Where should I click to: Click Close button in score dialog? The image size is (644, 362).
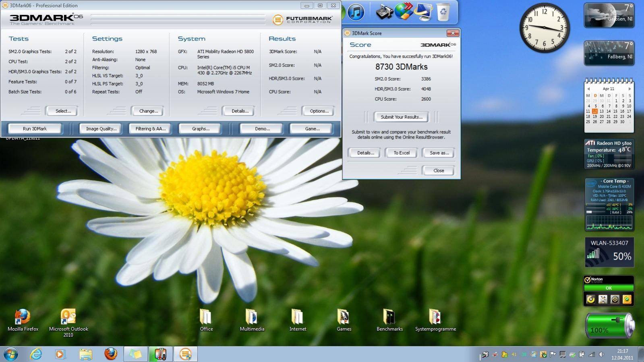coord(439,171)
